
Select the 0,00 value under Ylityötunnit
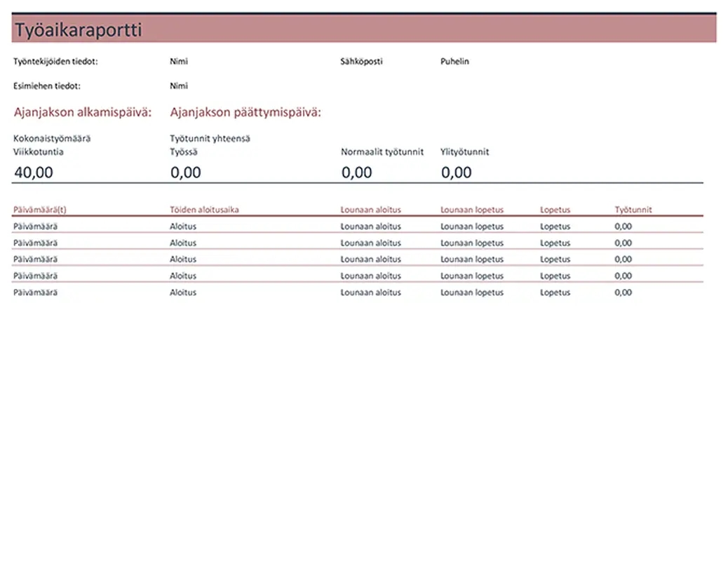[457, 173]
